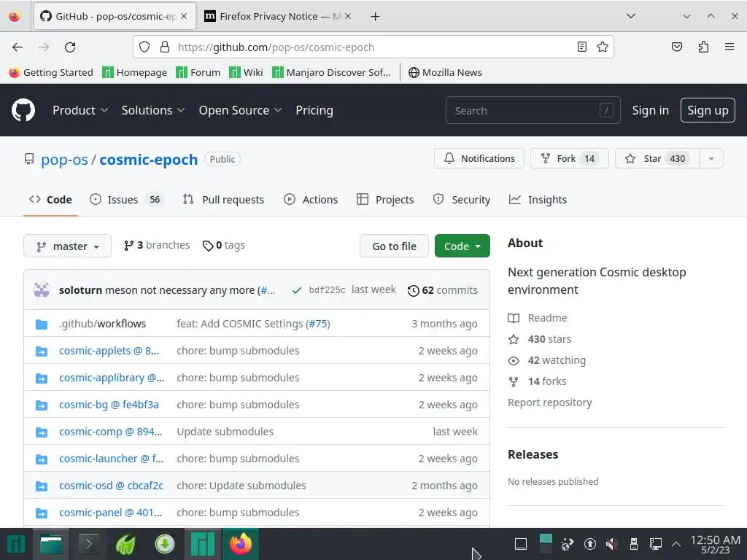View the 3 branches link
Image resolution: width=747 pixels, height=560 pixels.
pos(157,245)
